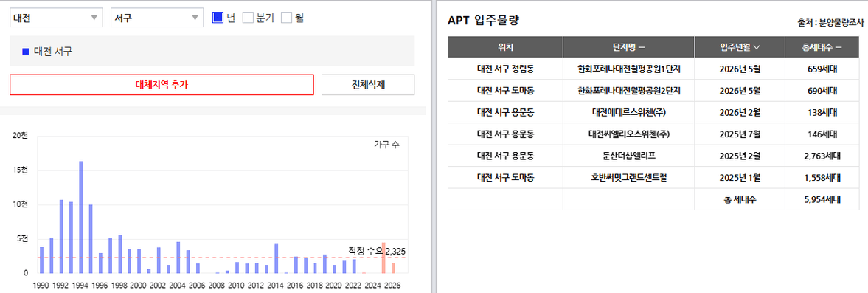Sort the table by 위치 header

pyautogui.click(x=505, y=47)
